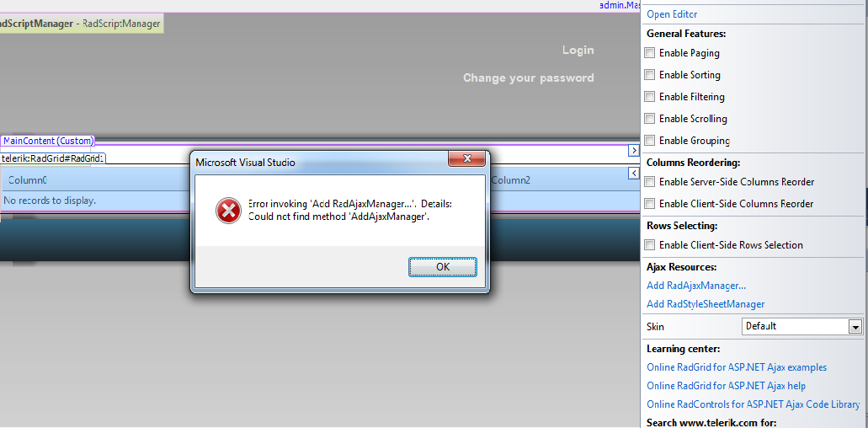Check Enable Filtering option
This screenshot has width=868, height=428.
pyautogui.click(x=650, y=97)
